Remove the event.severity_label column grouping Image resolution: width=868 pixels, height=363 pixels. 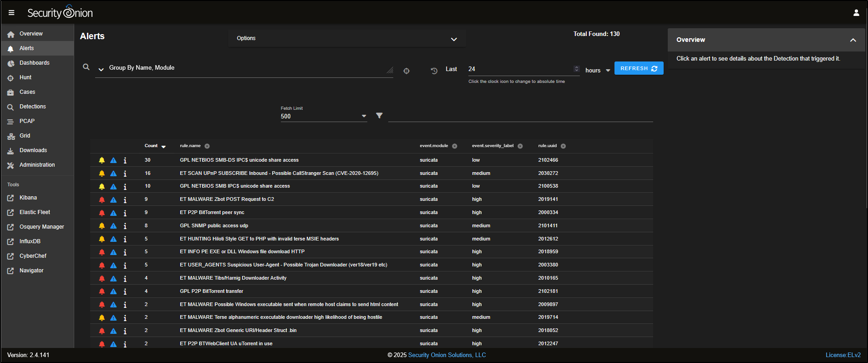[x=520, y=146]
